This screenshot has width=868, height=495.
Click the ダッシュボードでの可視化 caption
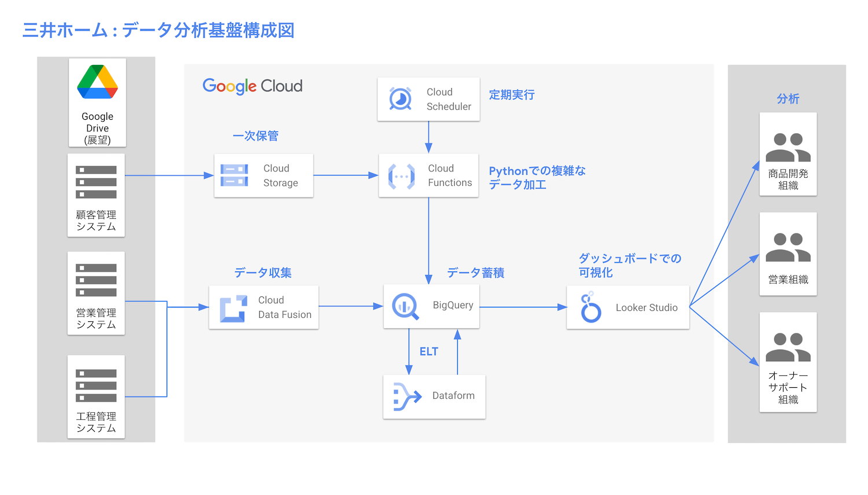630,265
